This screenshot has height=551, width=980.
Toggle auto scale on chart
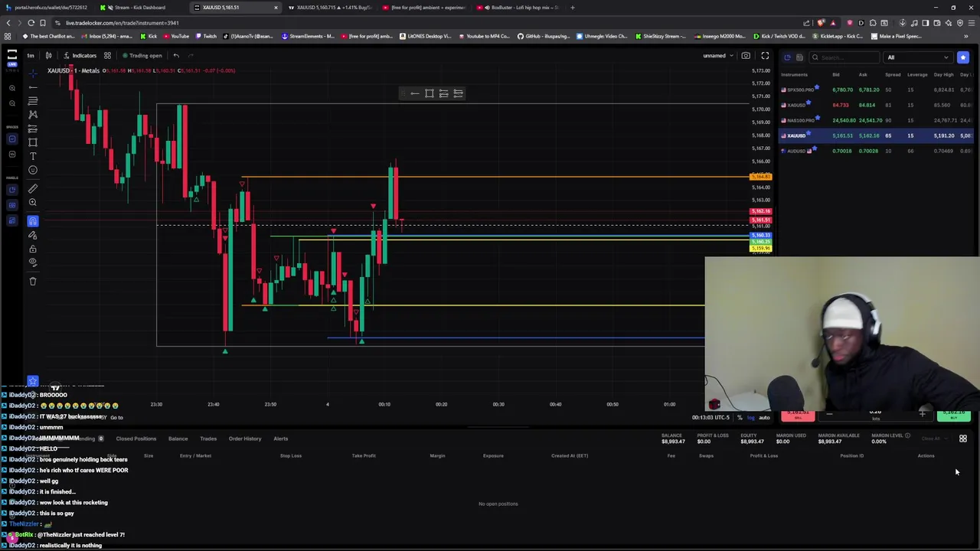764,418
